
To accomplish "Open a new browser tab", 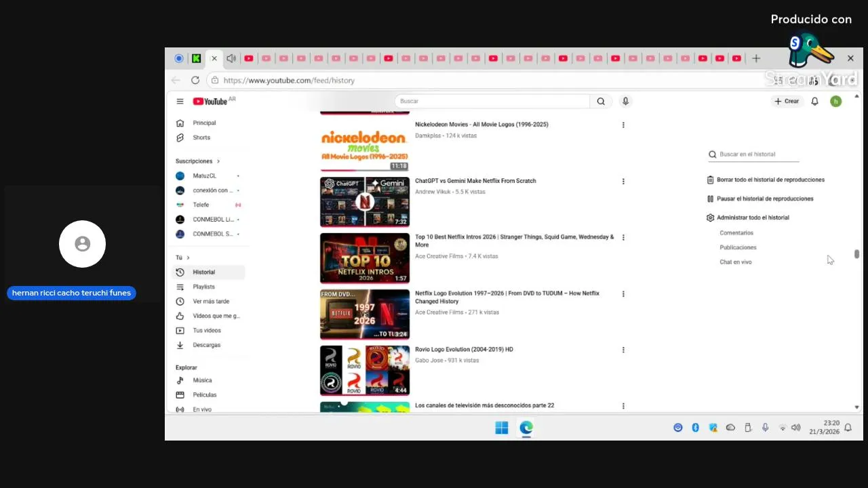I will [x=756, y=58].
